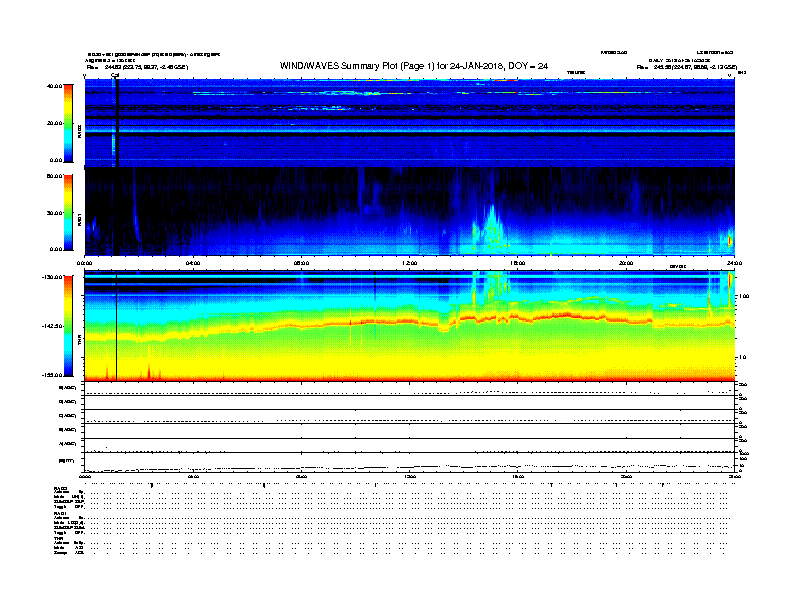Click the 100 frequency tick right of TNR panel
This screenshot has height=612, width=792.
(744, 296)
